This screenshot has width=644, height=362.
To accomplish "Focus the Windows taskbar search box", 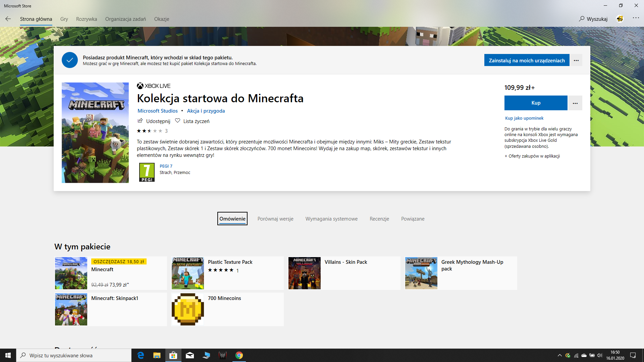I will tap(74, 355).
